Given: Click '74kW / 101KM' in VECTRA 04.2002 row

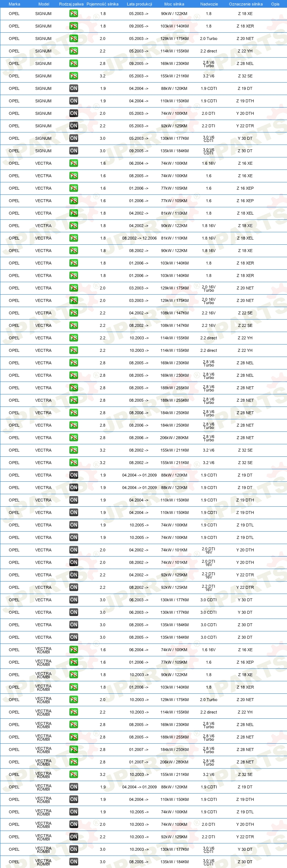Looking at the screenshot, I should click(174, 550).
